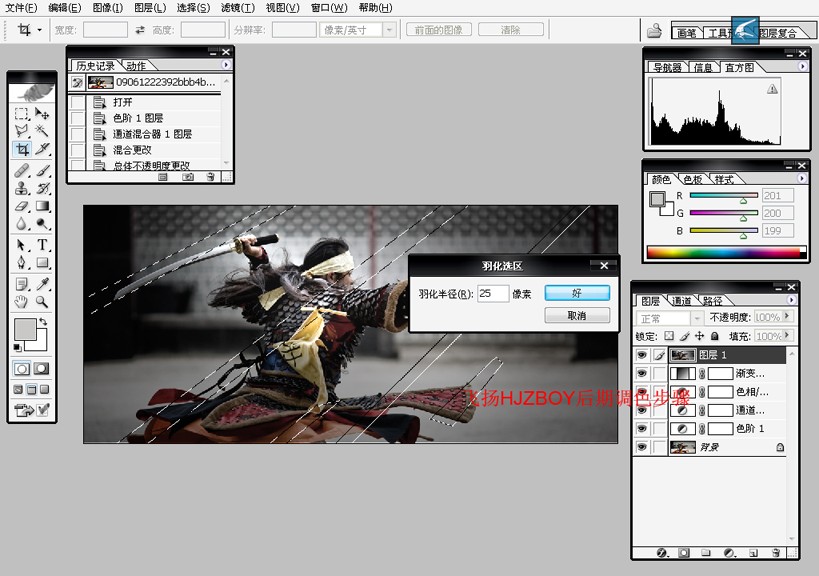Click the R color slider
This screenshot has height=576, width=819.
tap(723, 195)
